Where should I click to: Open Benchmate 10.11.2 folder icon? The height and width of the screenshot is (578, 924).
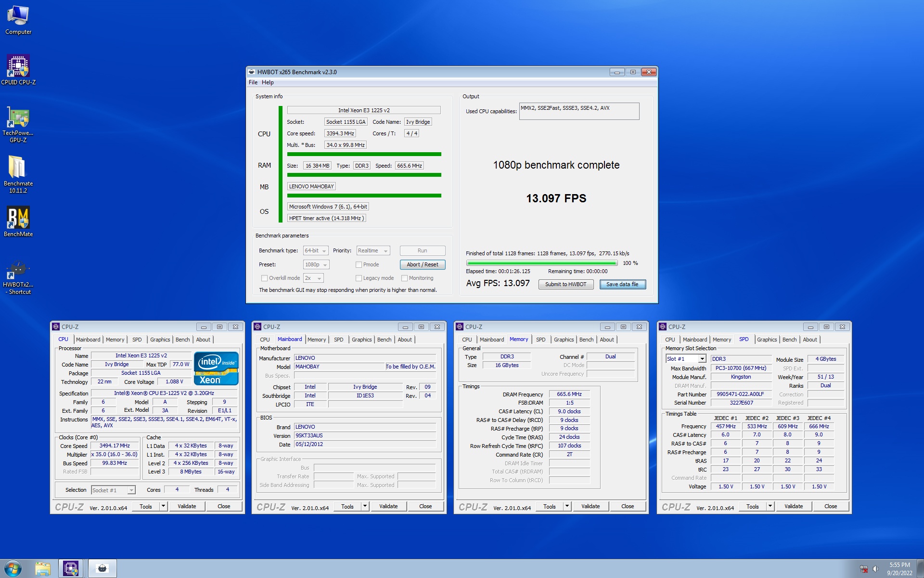tap(18, 174)
